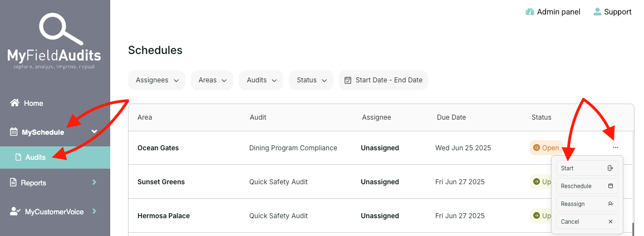Open the Support link

[612, 12]
